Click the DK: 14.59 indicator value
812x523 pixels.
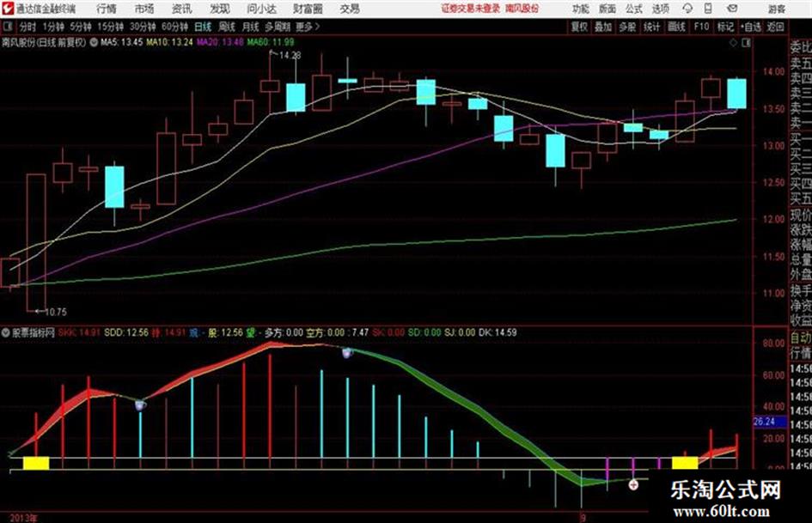point(498,332)
